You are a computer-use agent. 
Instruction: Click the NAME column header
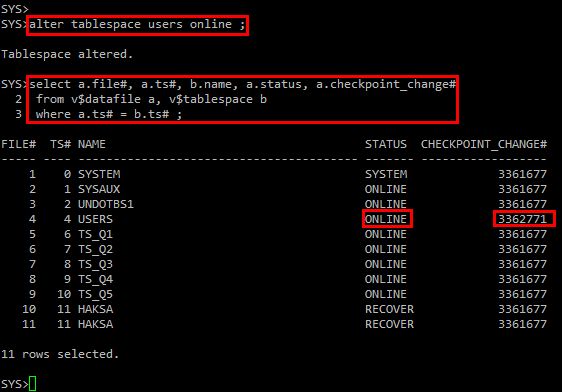click(92, 144)
